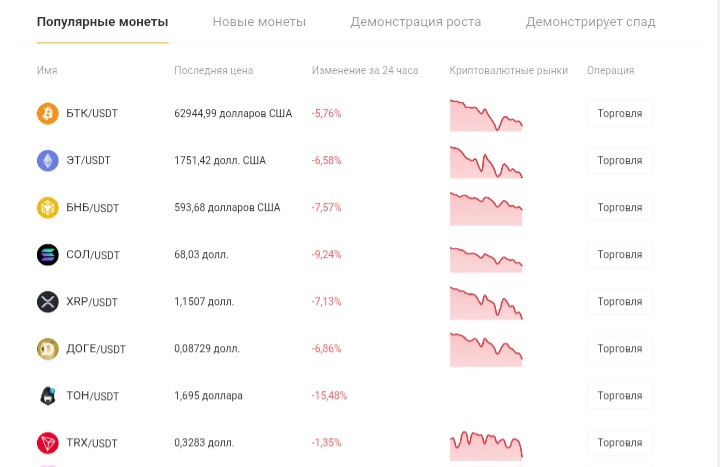Click the Bitcoin coin icon
Image resolution: width=720 pixels, height=467 pixels.
point(48,113)
